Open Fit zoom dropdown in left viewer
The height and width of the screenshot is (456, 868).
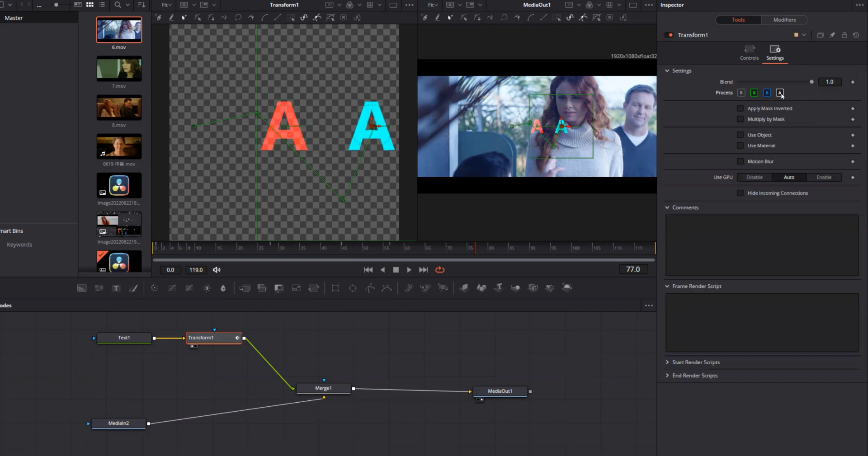tap(167, 5)
